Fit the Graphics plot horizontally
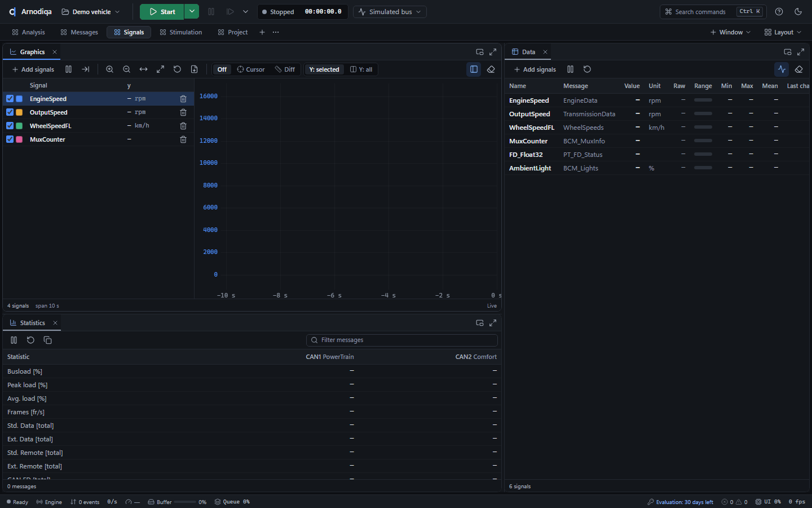 (144, 69)
